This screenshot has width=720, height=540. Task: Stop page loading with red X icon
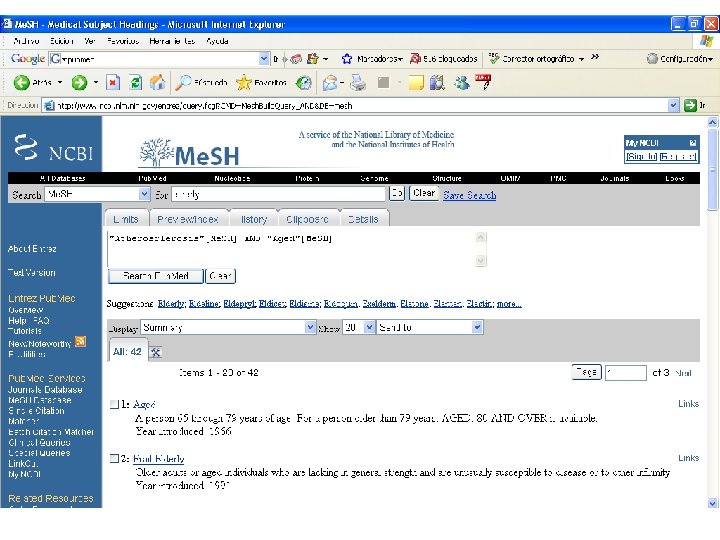click(113, 83)
